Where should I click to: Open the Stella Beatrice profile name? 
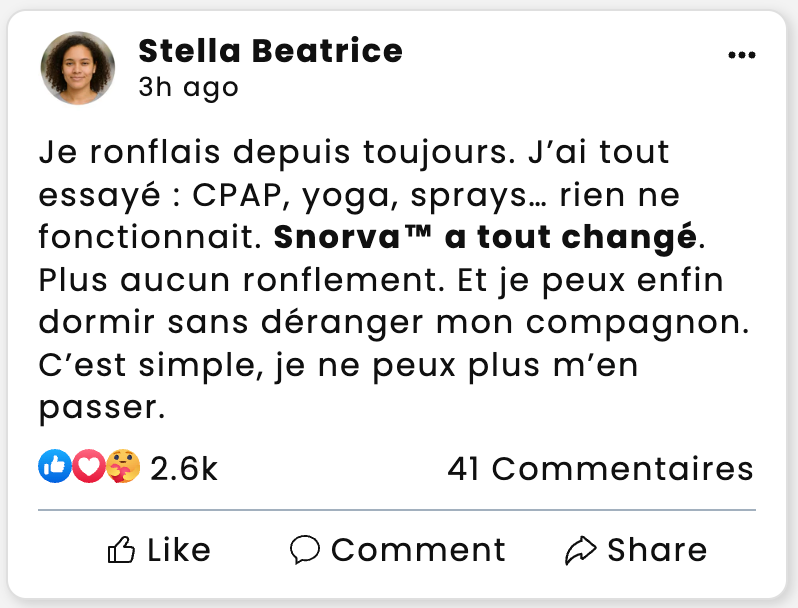click(x=270, y=50)
